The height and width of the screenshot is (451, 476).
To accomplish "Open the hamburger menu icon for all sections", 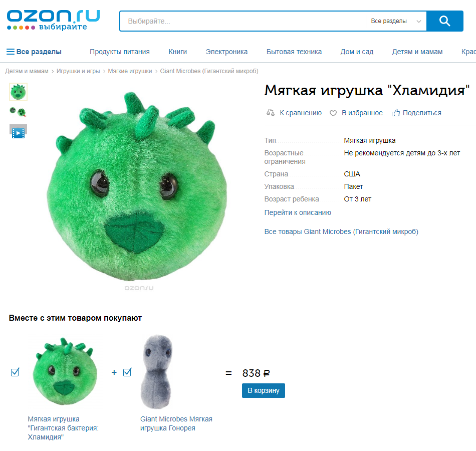I will tap(11, 52).
